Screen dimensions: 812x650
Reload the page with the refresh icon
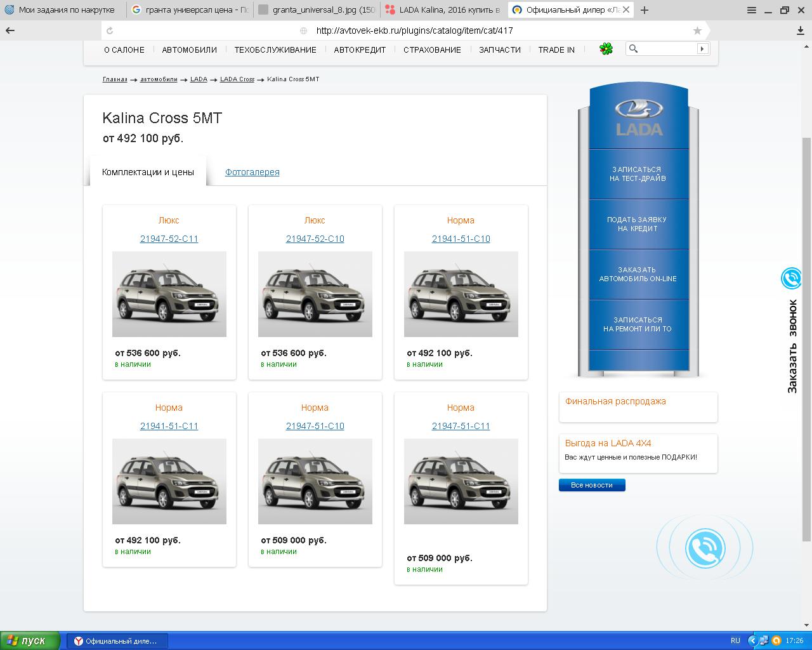(x=110, y=30)
